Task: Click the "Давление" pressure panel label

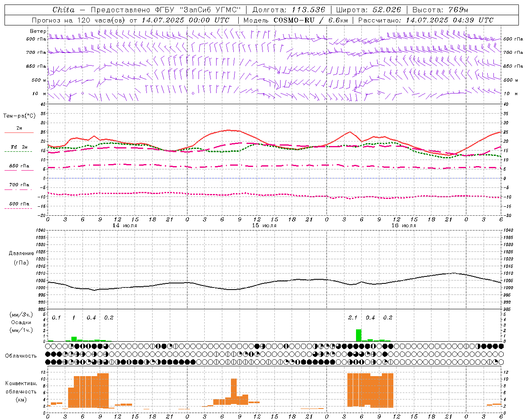Action: pos(21,253)
